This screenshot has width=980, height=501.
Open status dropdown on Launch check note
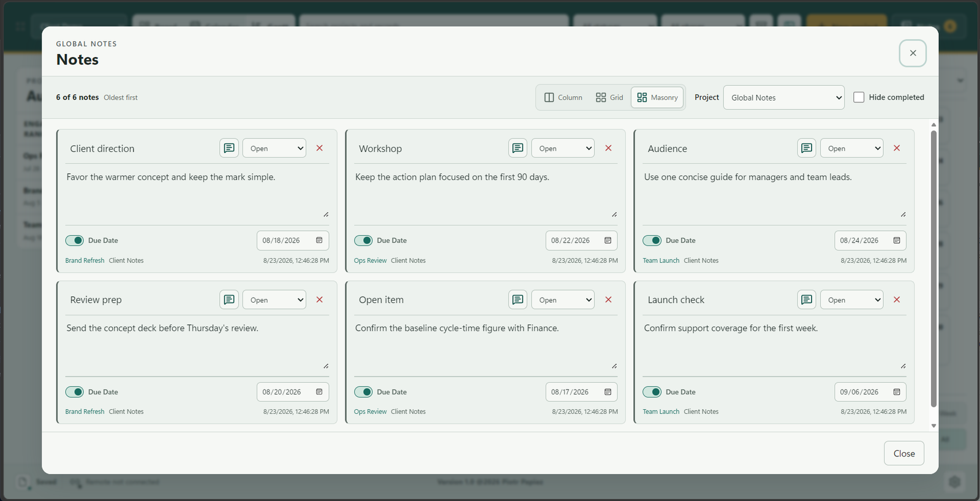click(851, 299)
